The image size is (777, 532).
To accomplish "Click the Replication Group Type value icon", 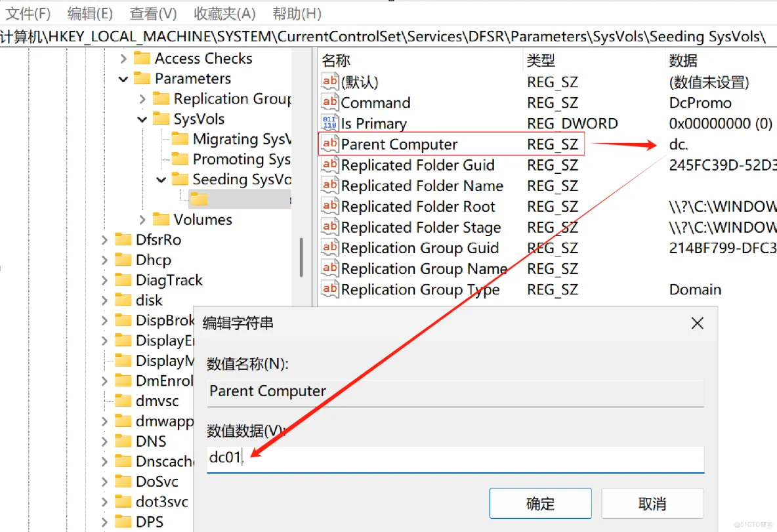I will 329,289.
